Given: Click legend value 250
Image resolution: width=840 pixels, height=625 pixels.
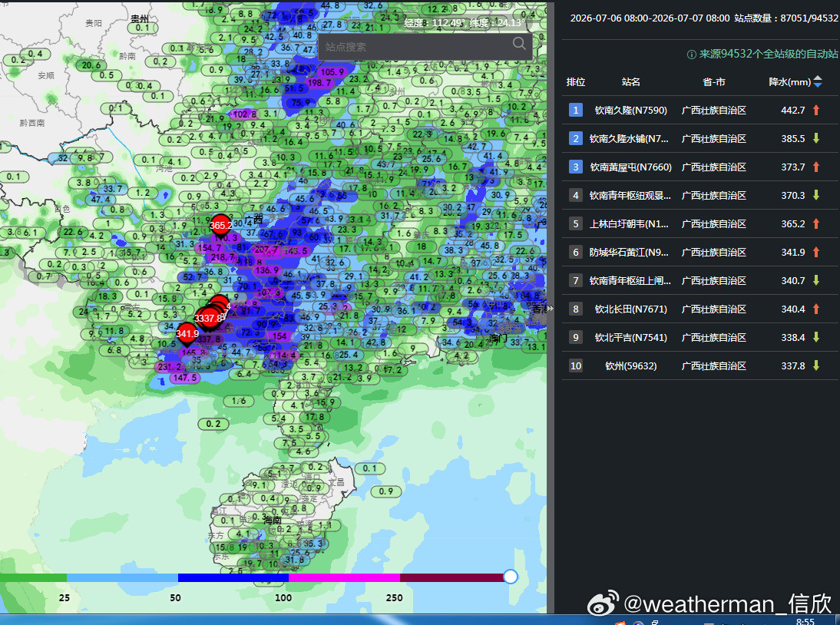Looking at the screenshot, I should point(395,597).
